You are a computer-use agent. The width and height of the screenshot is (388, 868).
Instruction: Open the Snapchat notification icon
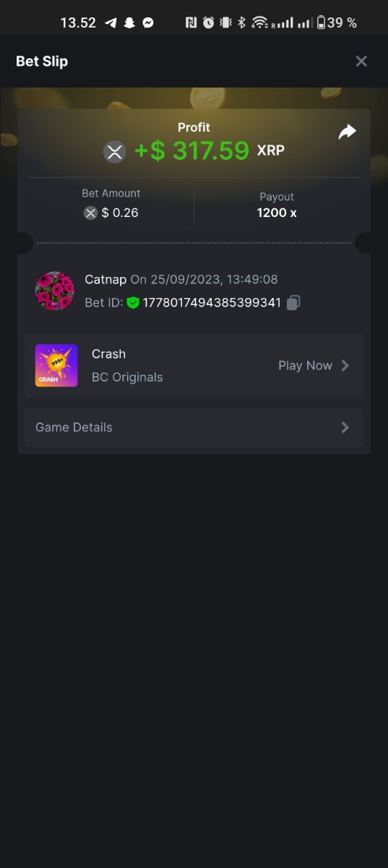(x=129, y=22)
